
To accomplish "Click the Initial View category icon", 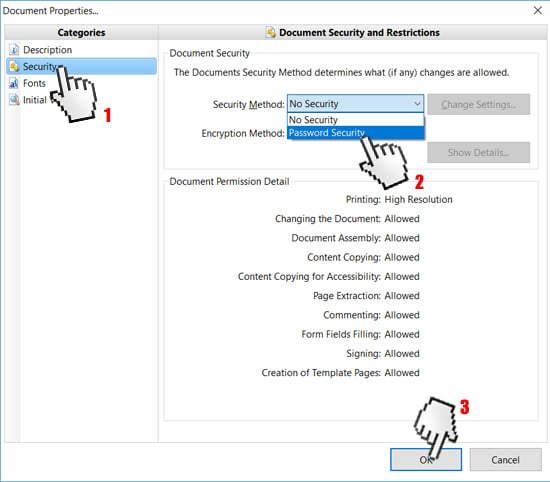I will [x=14, y=100].
